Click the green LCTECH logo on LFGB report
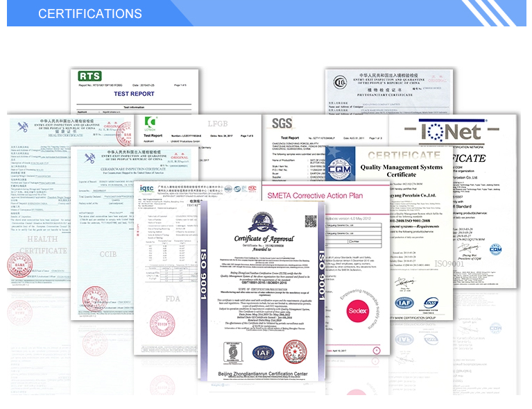 tap(151, 123)
